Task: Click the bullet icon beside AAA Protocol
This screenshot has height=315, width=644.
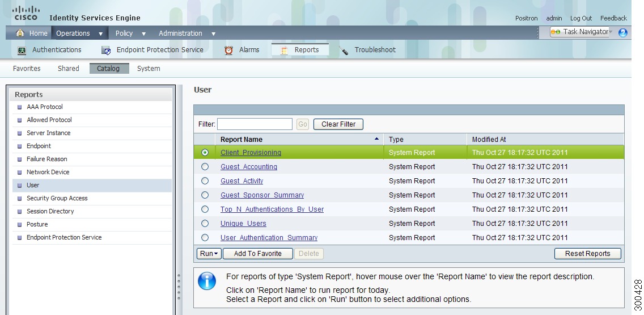Action: 19,107
